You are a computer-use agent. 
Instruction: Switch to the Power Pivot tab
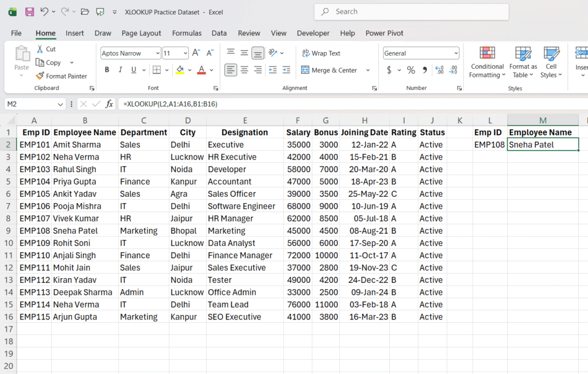(384, 33)
